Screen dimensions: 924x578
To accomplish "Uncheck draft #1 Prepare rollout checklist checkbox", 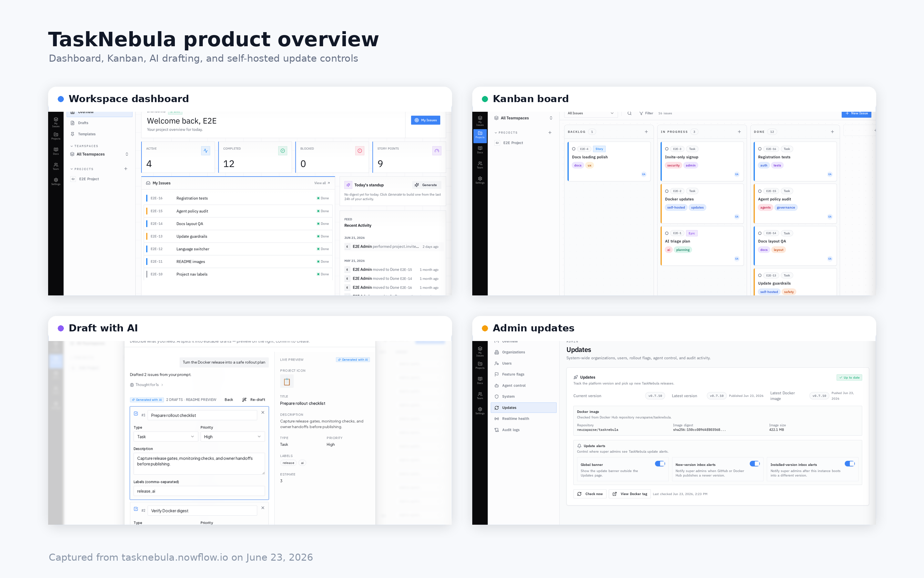I will pos(136,414).
